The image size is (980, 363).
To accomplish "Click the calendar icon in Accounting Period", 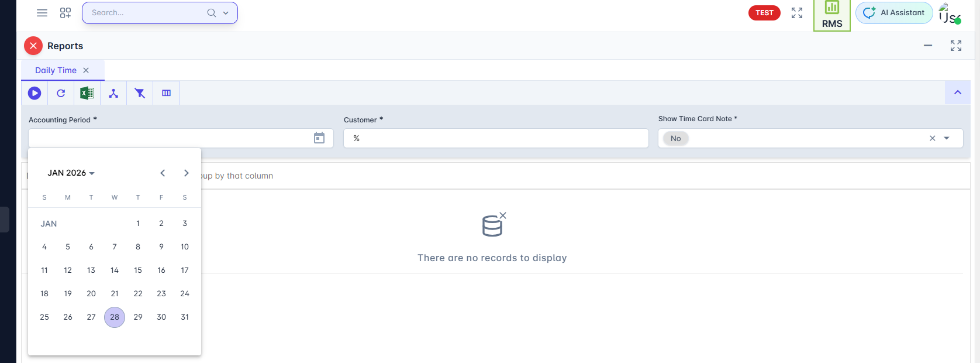I will [x=319, y=138].
